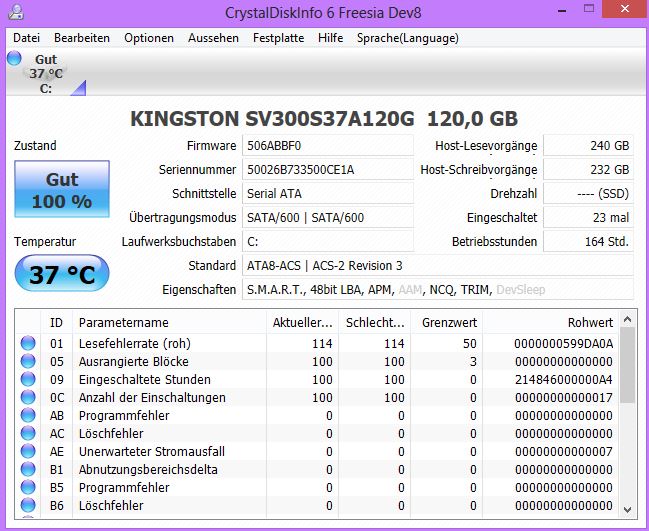This screenshot has width=649, height=531.
Task: Open the Sprache(Language) menu
Action: 408,38
